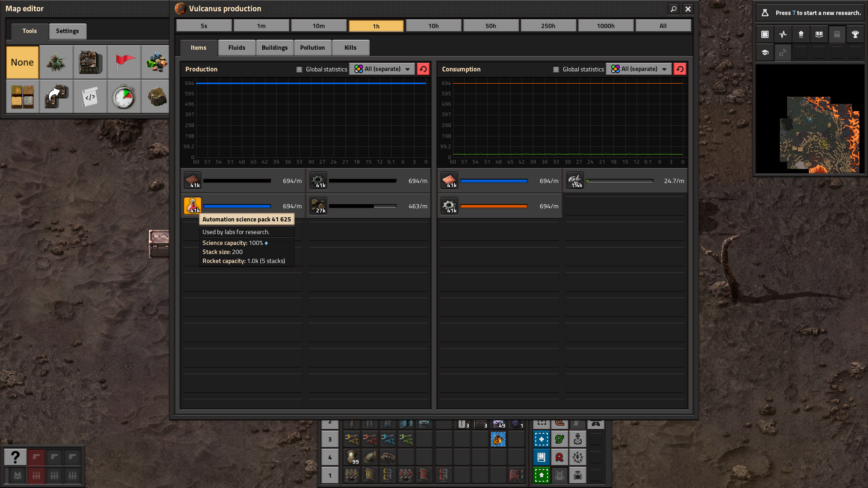This screenshot has width=868, height=488.
Task: Expand Production All (separate) dropdown
Action: click(382, 69)
